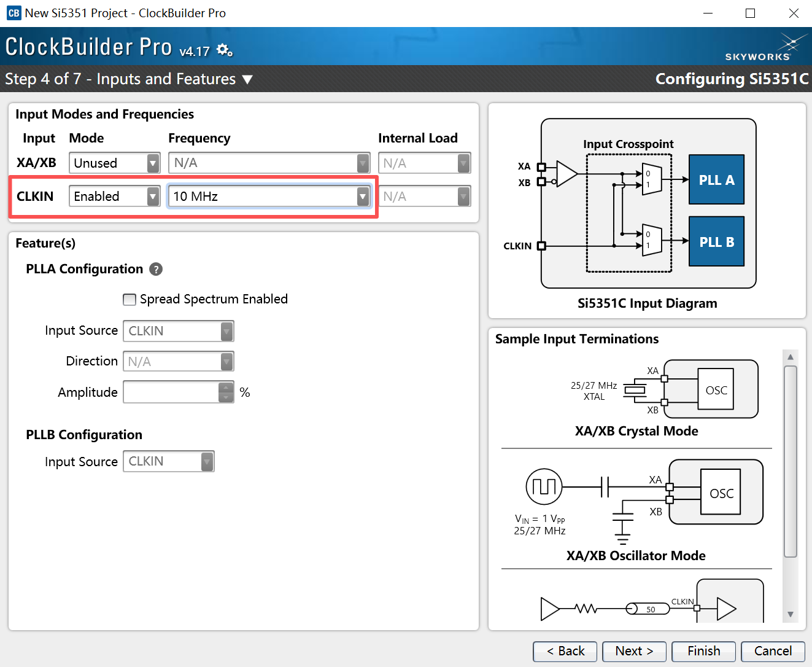812x667 pixels.
Task: Open the XA/XB Internal Load dropdown
Action: pos(425,163)
